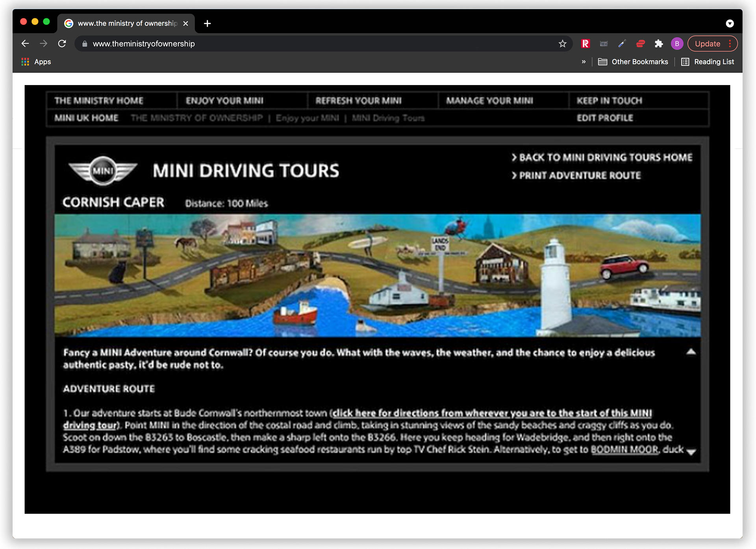Image resolution: width=756 pixels, height=549 pixels.
Task: Click the scroll-down arrow in text panel
Action: (x=691, y=452)
